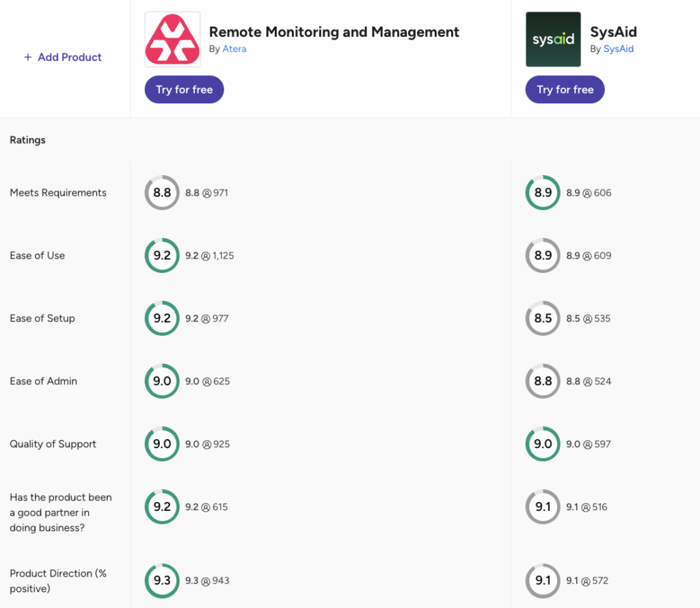The image size is (700, 608).
Task: Click SysAid's 8.9 Ease of Use score circle
Action: tap(543, 256)
